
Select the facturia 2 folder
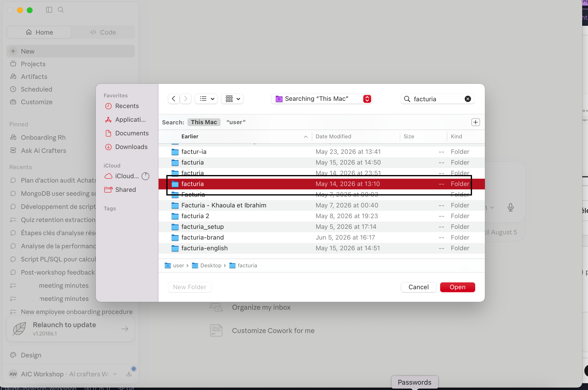pos(321,216)
